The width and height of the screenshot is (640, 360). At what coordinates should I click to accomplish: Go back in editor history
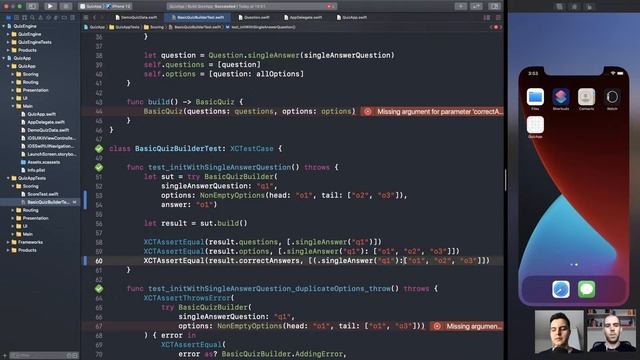(94, 18)
